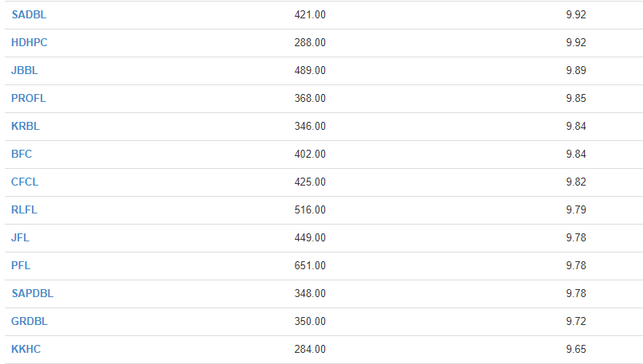Click the 651.00 price cell for PFL
Image resolution: width=643 pixels, height=364 pixels.
click(x=310, y=265)
